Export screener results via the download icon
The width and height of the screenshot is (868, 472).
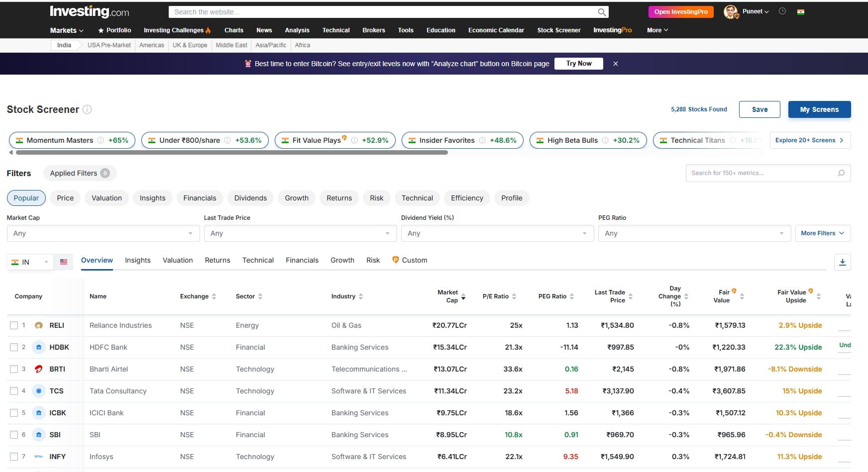click(843, 262)
